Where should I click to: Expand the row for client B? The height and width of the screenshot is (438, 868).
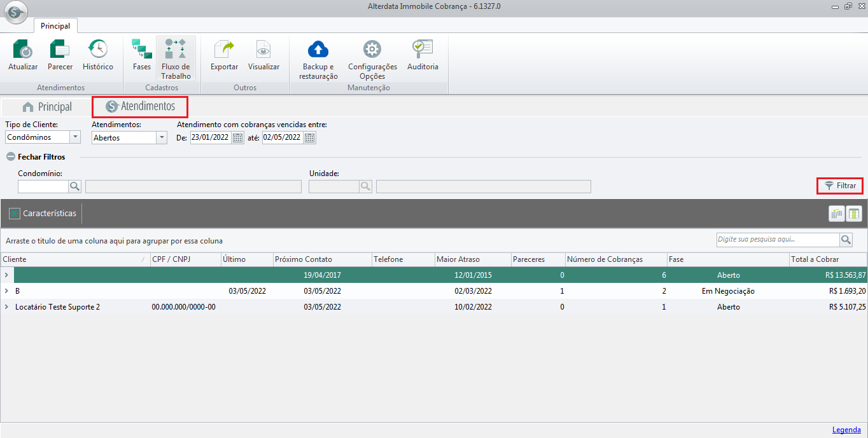[x=6, y=291]
